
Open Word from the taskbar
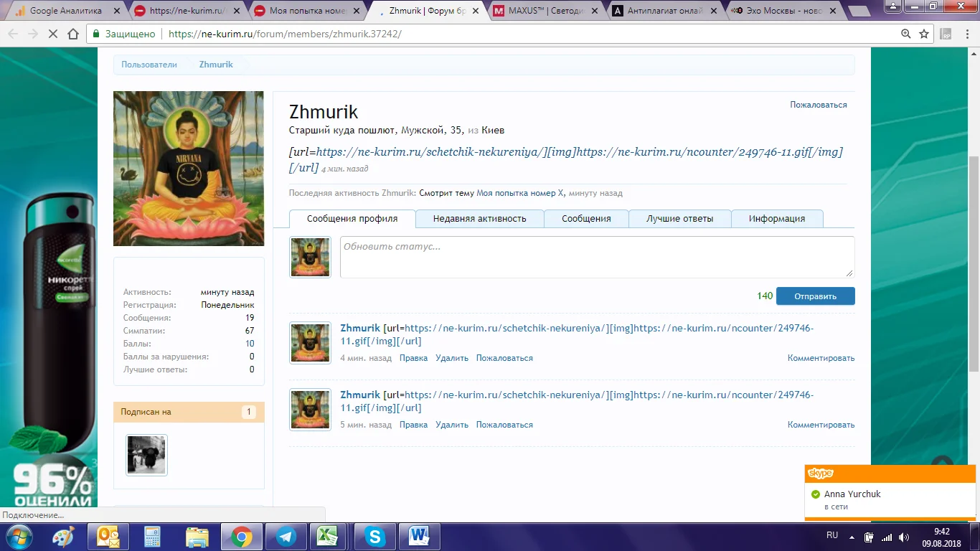pyautogui.click(x=419, y=537)
